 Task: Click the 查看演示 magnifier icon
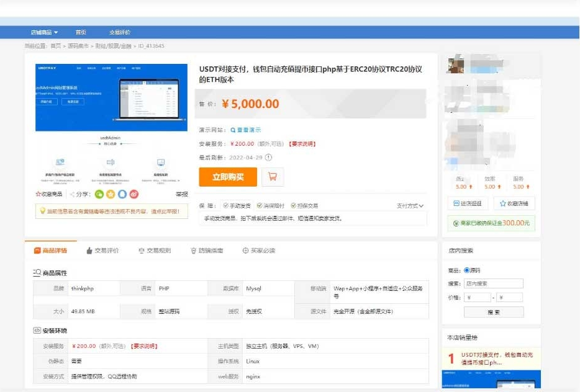233,130
